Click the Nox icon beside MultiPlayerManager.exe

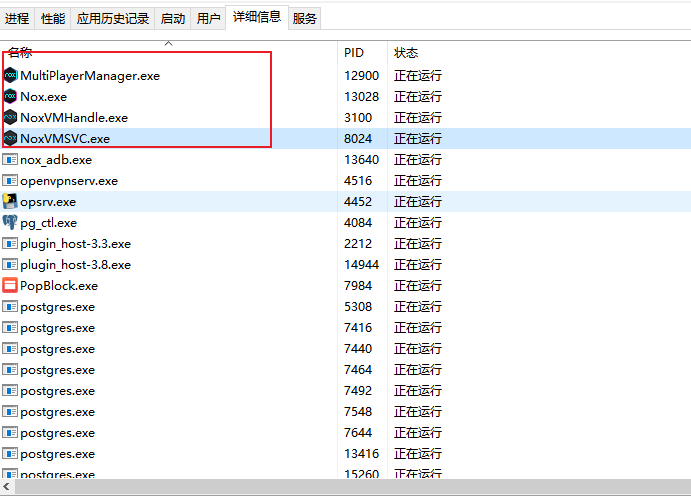pos(10,75)
